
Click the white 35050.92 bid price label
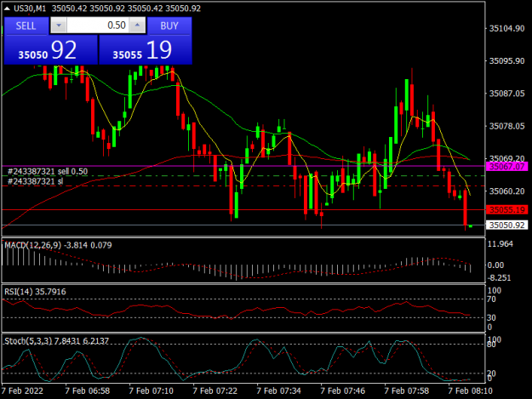[507, 225]
